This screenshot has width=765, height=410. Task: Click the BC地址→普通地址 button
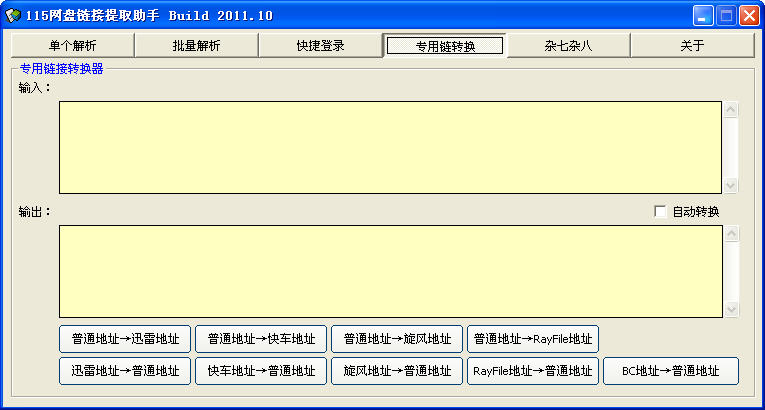671,371
